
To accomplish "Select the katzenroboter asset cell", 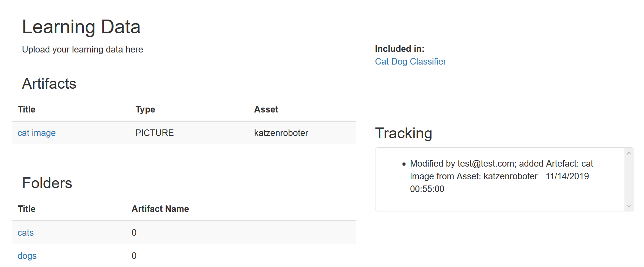I will tap(281, 133).
